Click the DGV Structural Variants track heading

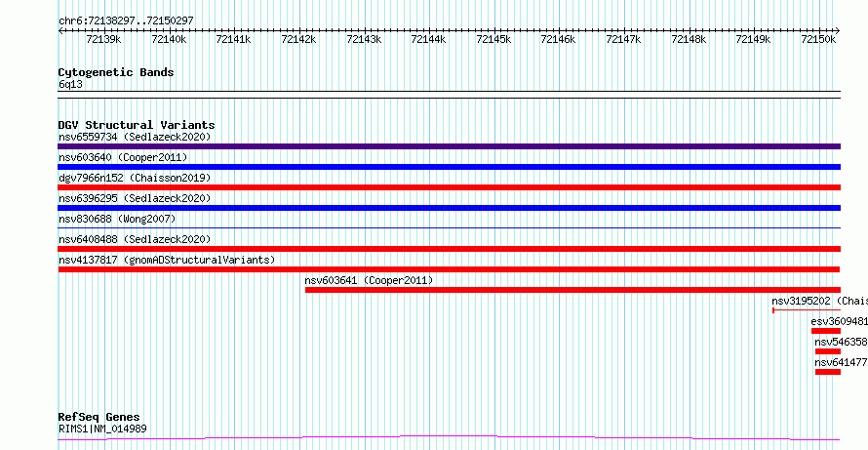[x=137, y=125]
